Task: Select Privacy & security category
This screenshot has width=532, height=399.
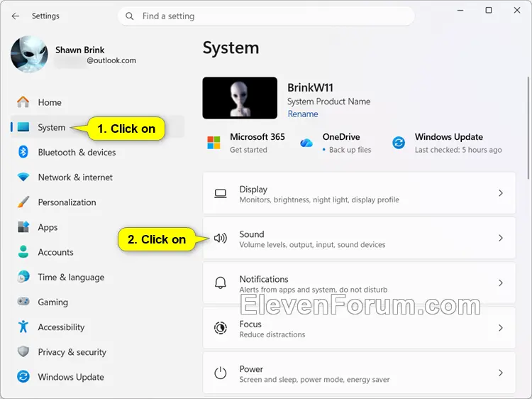Action: coord(97,352)
